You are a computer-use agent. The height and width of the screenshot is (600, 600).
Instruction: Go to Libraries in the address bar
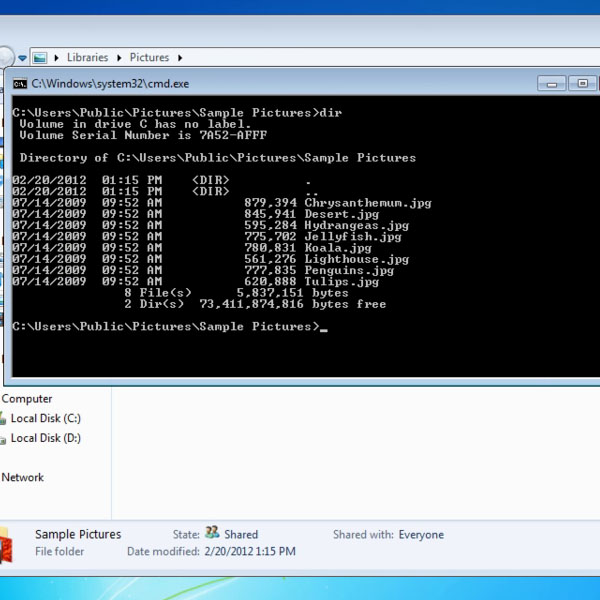pos(88,57)
